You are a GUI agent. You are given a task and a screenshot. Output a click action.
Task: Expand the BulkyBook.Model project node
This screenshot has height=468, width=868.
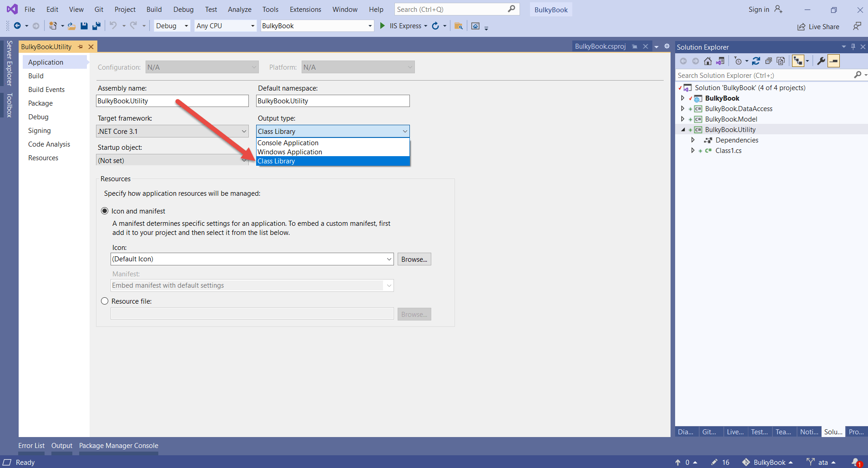click(682, 119)
